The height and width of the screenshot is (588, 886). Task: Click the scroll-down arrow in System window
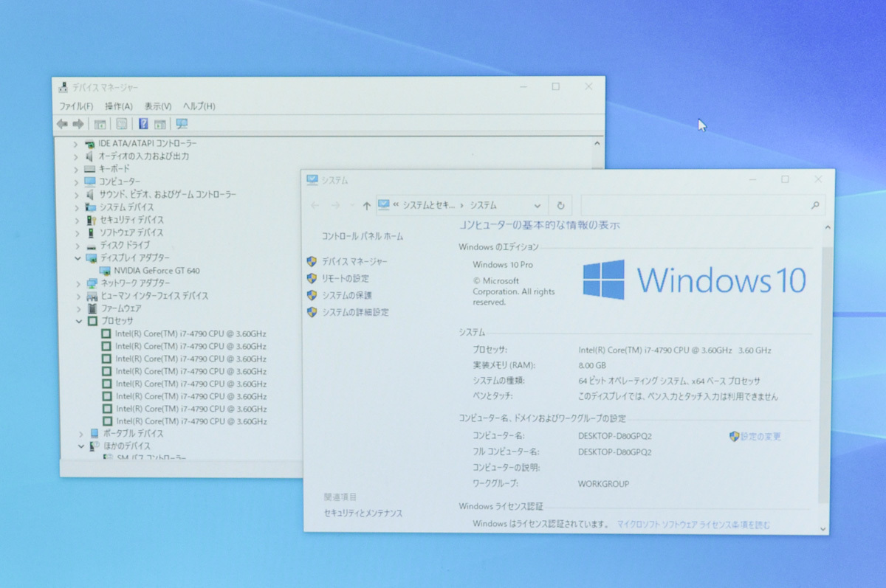pyautogui.click(x=823, y=528)
